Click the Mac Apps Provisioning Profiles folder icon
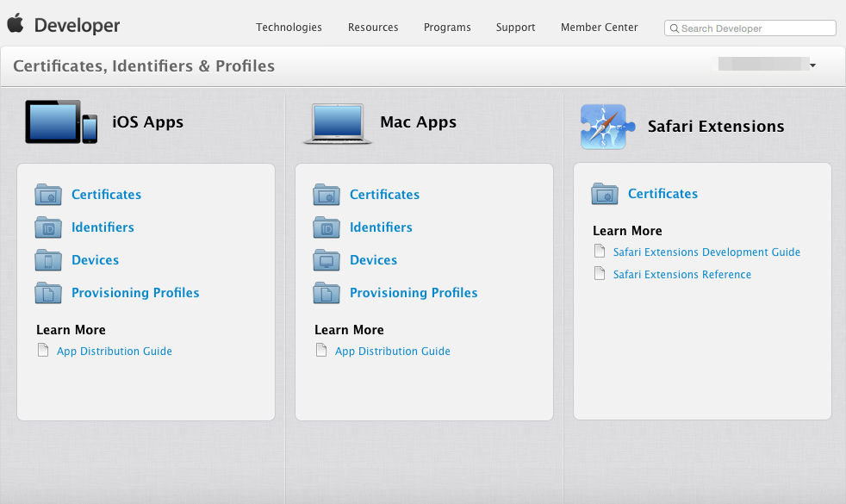This screenshot has width=846, height=504. 327,293
